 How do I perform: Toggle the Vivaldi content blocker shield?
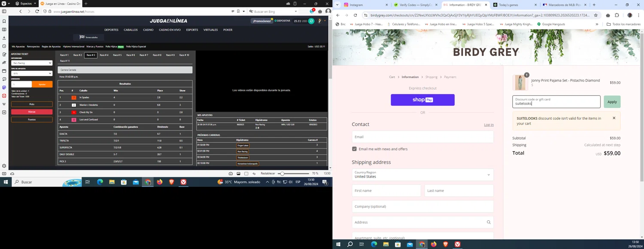coord(45,12)
